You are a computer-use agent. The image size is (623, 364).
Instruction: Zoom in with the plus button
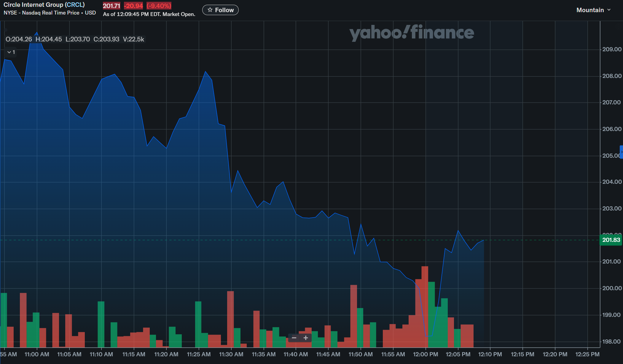[x=306, y=338]
